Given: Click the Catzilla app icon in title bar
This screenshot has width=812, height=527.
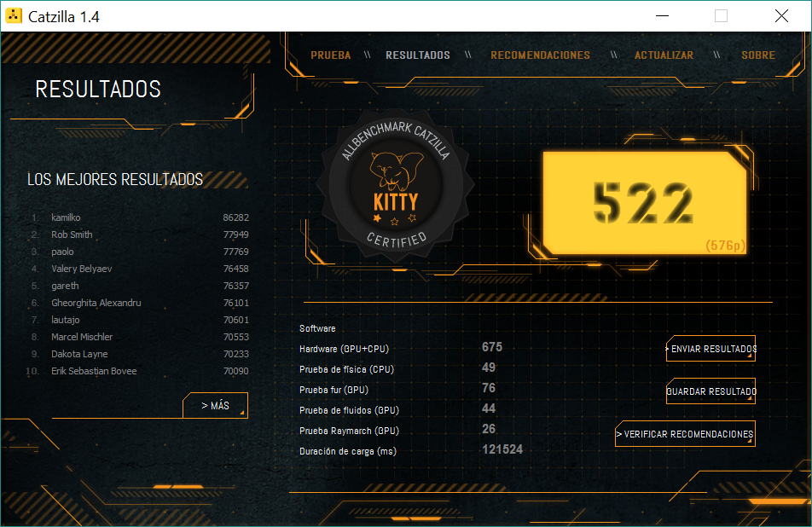Looking at the screenshot, I should coord(14,16).
